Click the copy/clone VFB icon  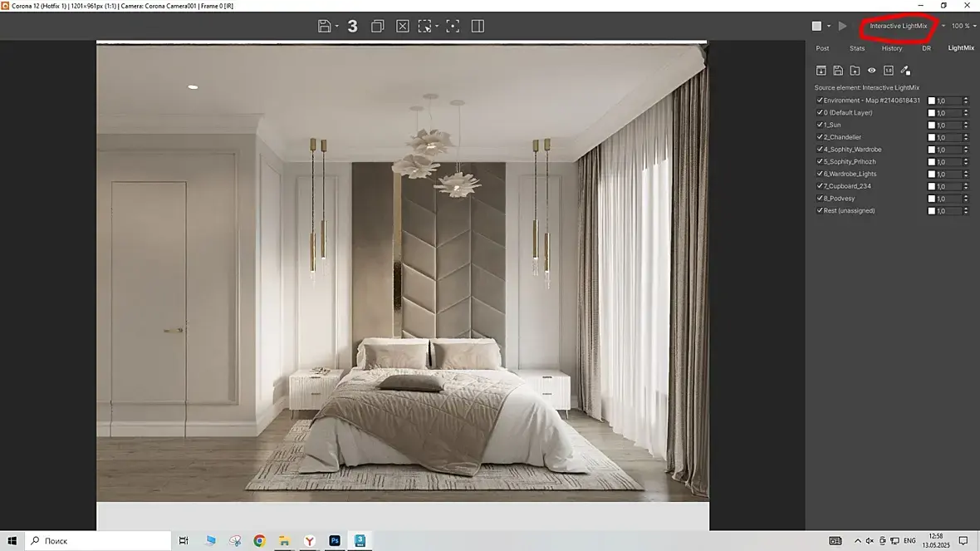coord(378,27)
